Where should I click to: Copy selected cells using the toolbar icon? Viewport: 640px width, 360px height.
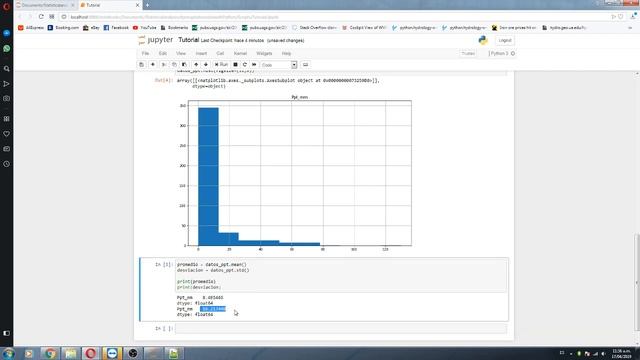coord(174,64)
